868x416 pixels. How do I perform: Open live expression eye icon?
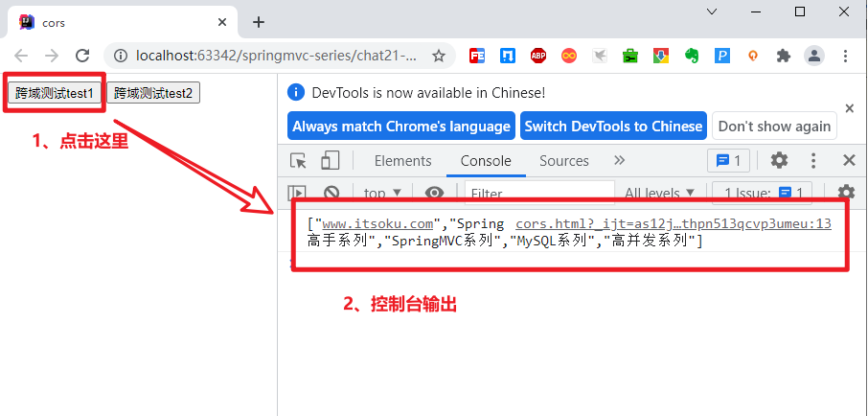(x=434, y=194)
